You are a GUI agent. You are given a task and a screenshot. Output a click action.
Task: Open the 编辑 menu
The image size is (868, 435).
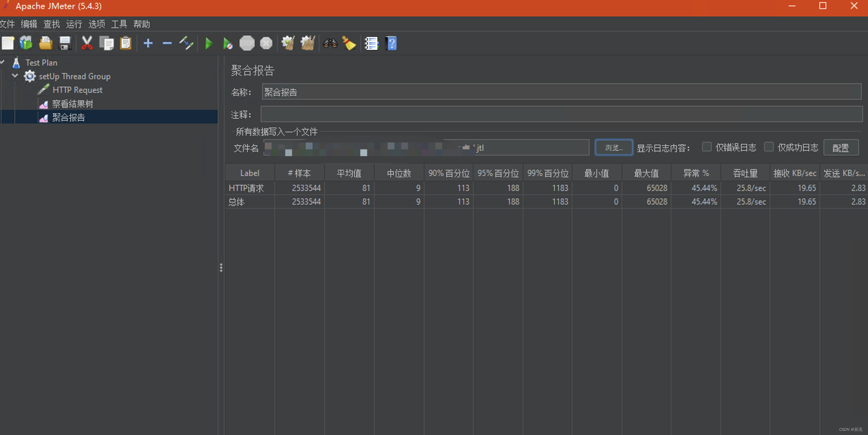click(29, 24)
